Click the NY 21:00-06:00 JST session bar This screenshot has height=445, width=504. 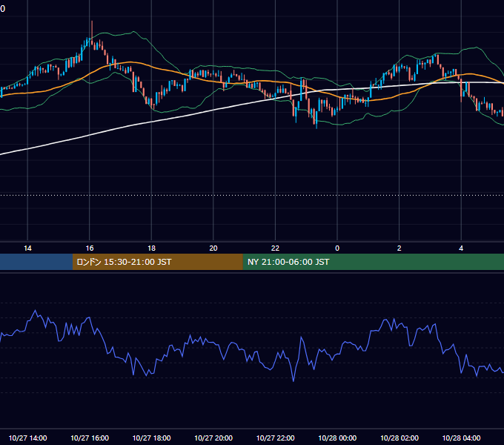pyautogui.click(x=373, y=262)
